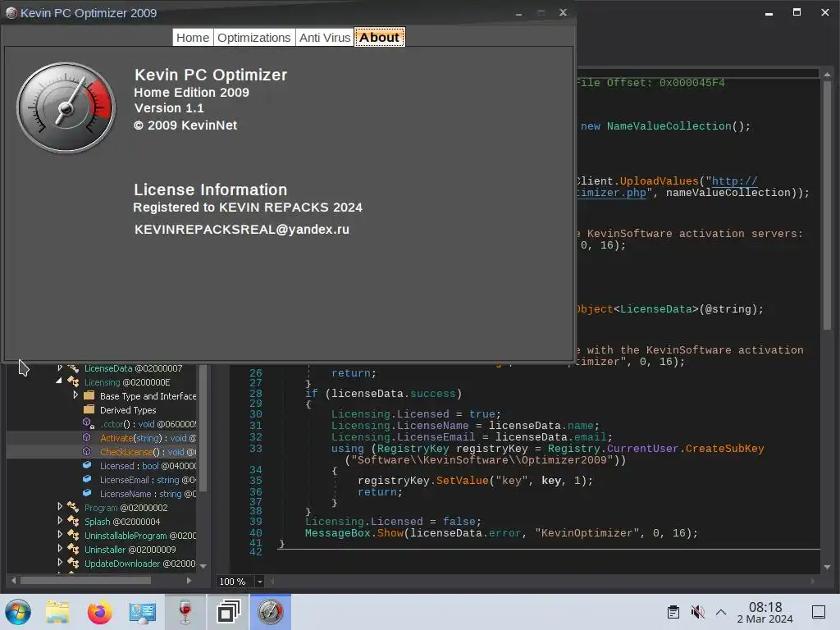840x630 pixels.
Task: Click the Kevin PC Optimizer title bar icon
Action: pyautogui.click(x=11, y=13)
